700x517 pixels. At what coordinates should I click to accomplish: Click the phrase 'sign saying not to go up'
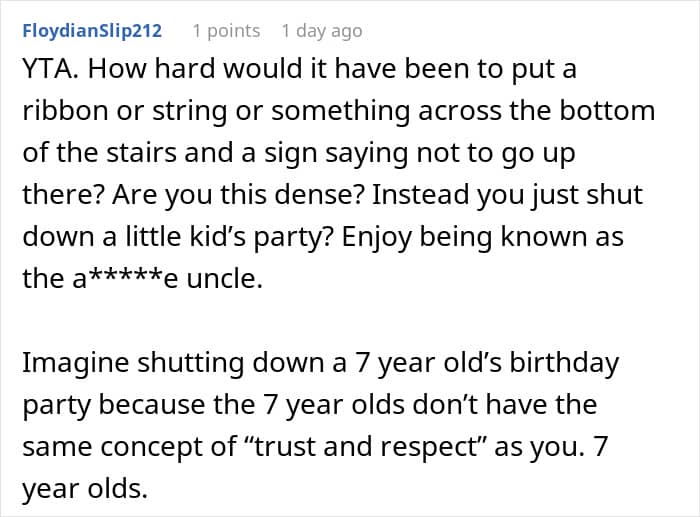click(420, 153)
